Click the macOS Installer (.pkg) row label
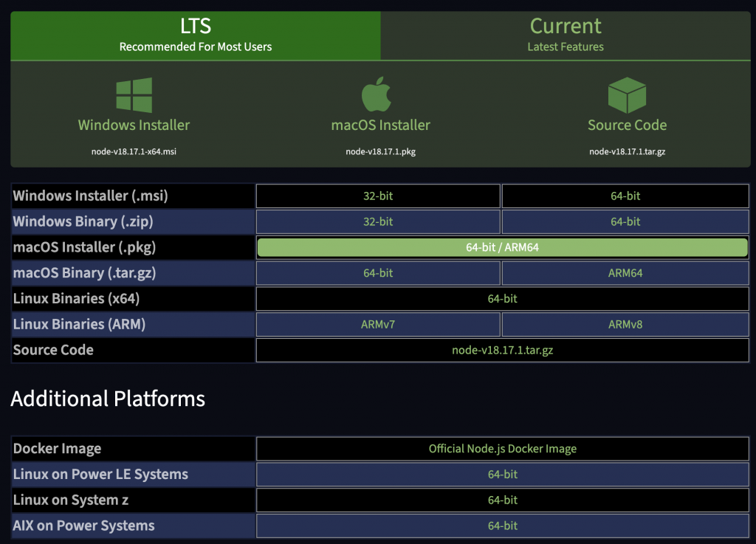Viewport: 756px width, 544px height. [84, 247]
